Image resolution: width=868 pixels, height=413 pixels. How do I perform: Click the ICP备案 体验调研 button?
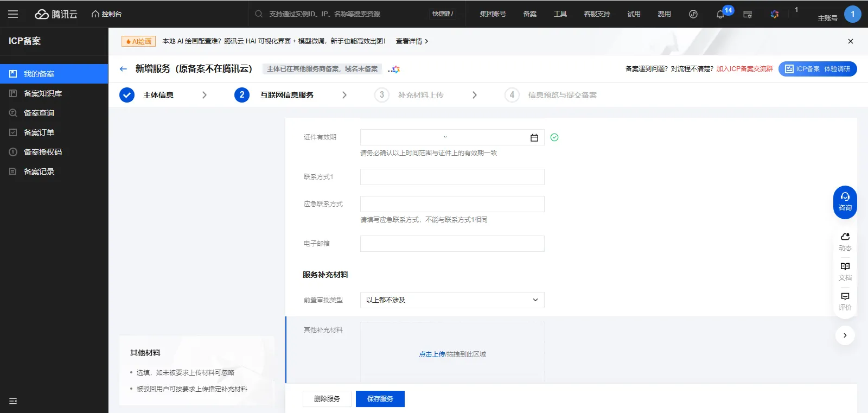coord(818,69)
